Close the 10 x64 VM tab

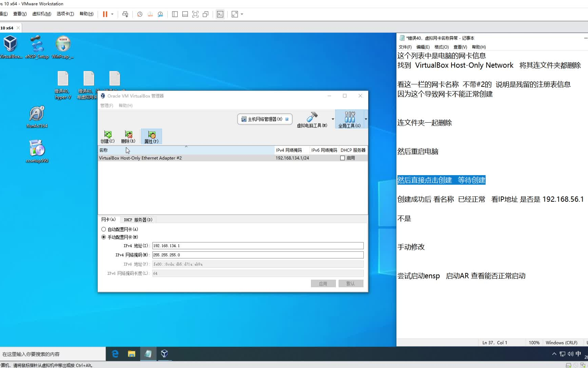click(18, 28)
